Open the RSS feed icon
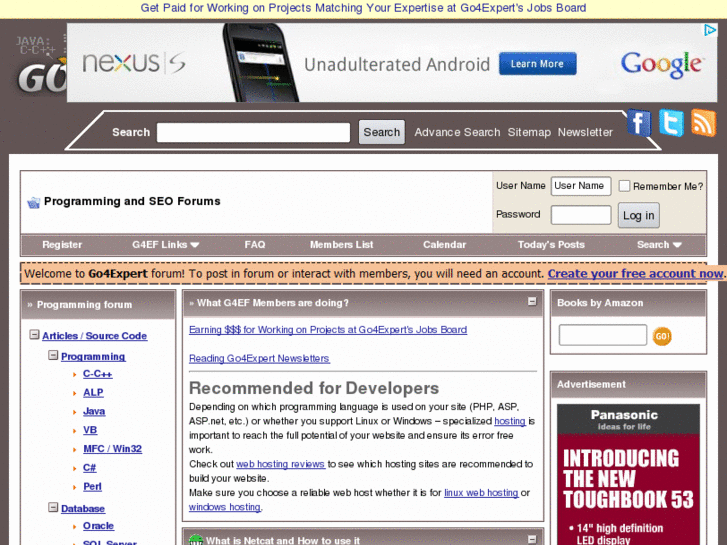Screen dimensions: 727x545 [703, 122]
